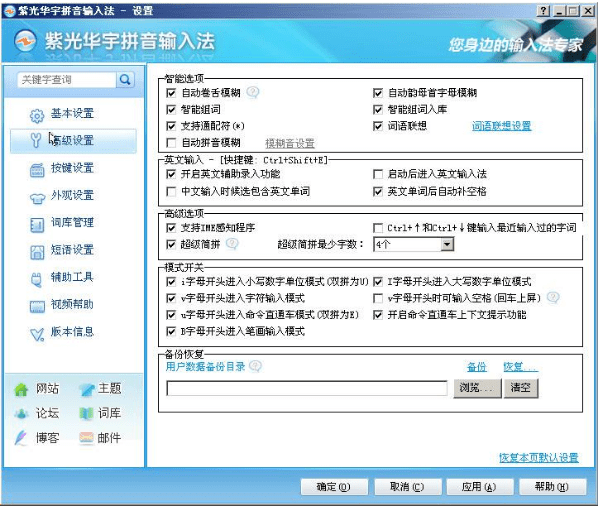Check 中文输入时候选包含英文单词

click(x=171, y=191)
